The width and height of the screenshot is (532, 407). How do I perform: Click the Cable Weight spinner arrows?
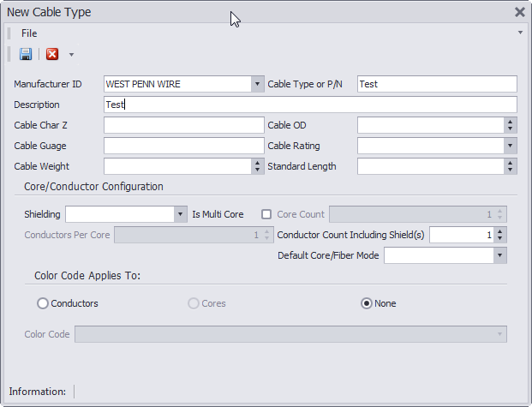(257, 166)
